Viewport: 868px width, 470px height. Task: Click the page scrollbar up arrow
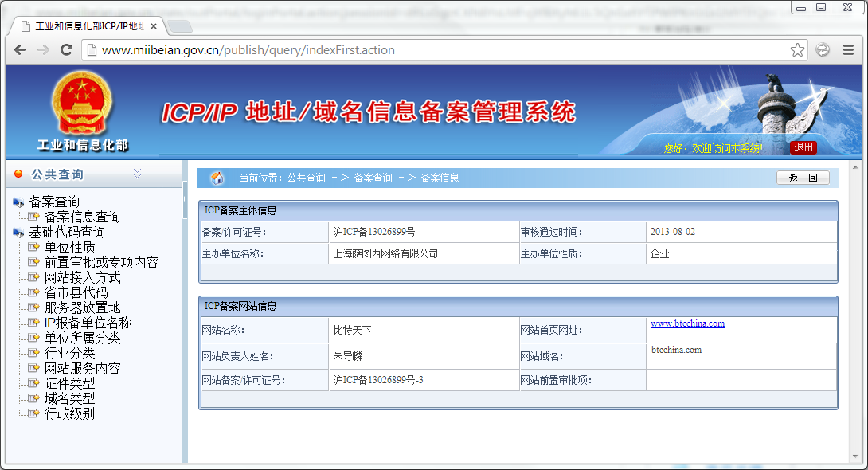click(856, 166)
